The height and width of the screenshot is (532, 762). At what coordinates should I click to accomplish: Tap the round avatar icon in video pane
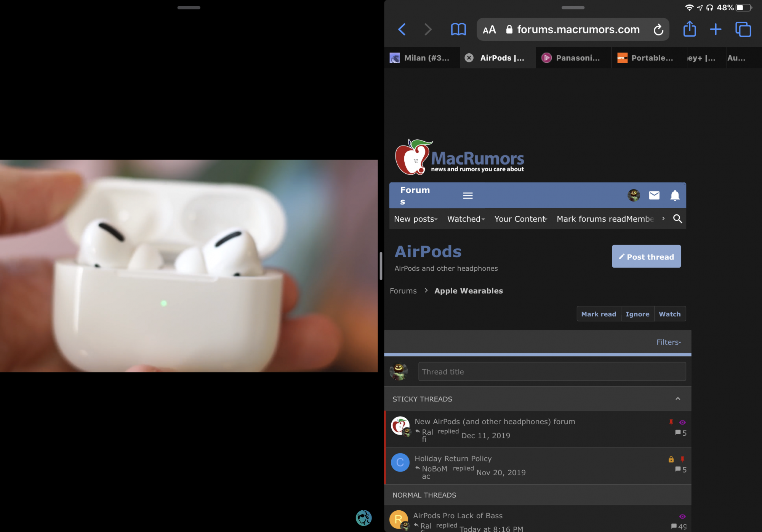tap(363, 518)
